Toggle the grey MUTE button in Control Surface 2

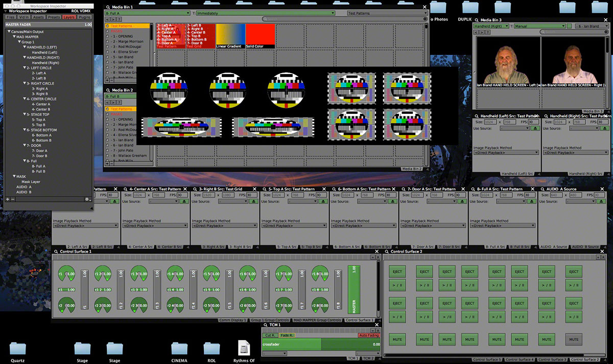(574, 339)
